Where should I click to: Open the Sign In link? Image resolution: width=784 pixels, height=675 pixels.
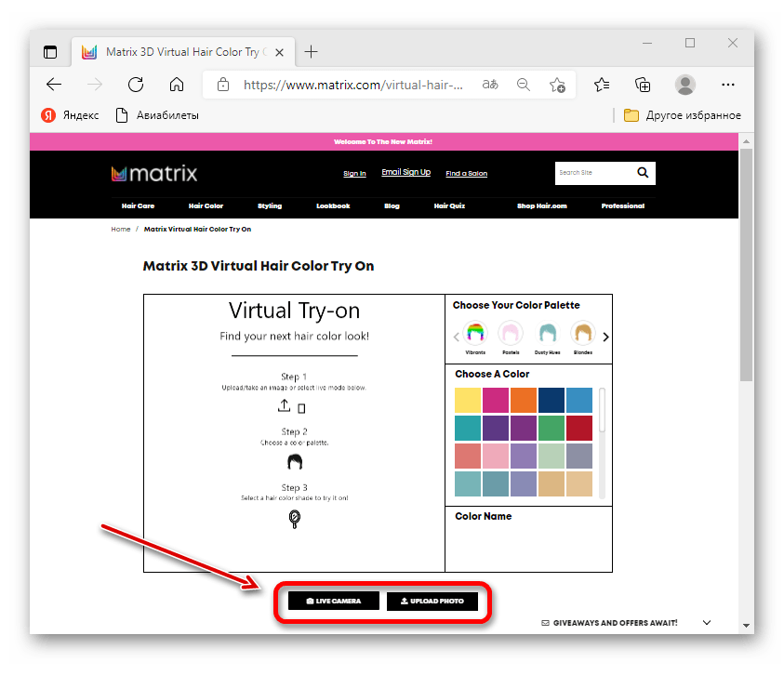[x=354, y=174]
